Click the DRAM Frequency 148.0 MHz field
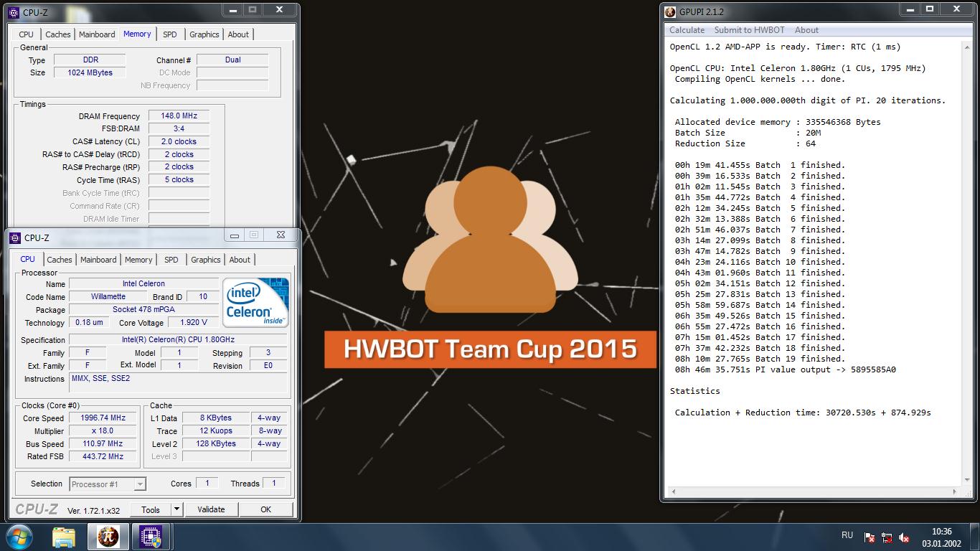 pyautogui.click(x=179, y=116)
